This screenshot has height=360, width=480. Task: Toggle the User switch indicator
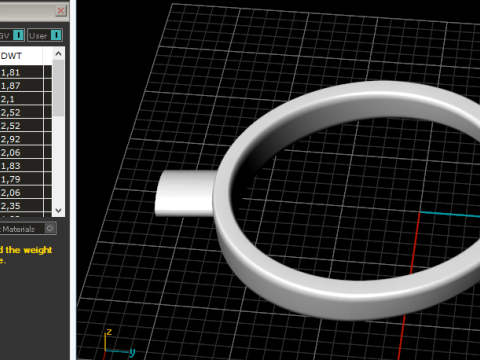tap(56, 35)
